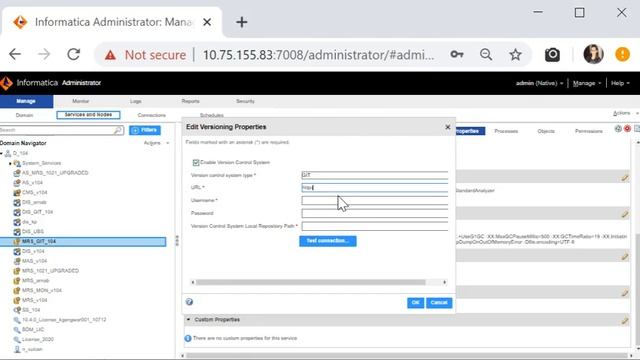The image size is (640, 360).
Task: Click the BDM_LIC license icon
Action: tap(17, 330)
